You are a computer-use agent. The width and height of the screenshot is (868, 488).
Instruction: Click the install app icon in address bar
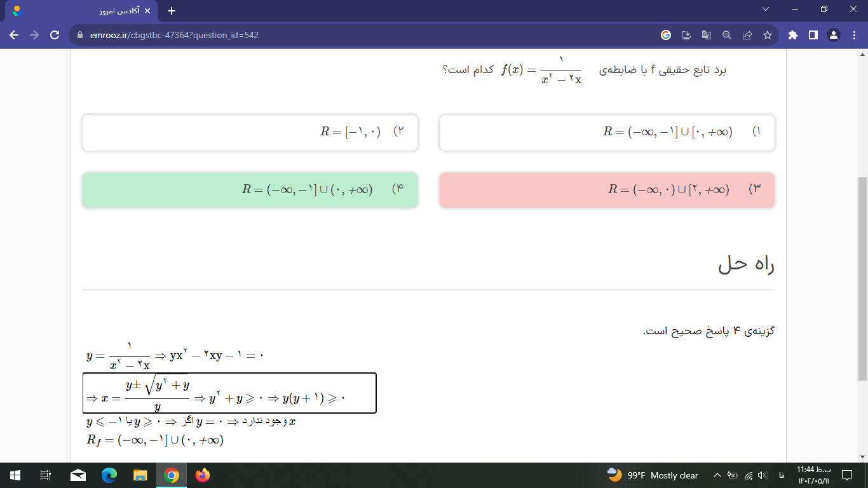coord(686,36)
